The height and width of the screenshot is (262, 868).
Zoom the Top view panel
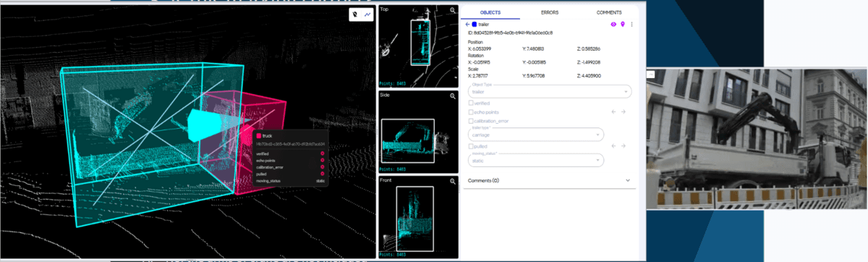coord(453,11)
